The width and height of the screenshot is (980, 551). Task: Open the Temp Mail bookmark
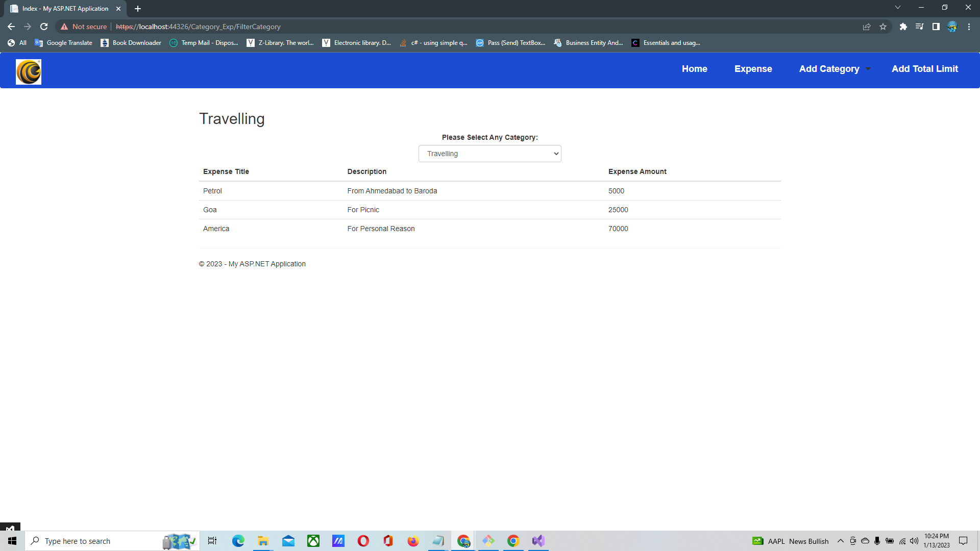pos(204,43)
